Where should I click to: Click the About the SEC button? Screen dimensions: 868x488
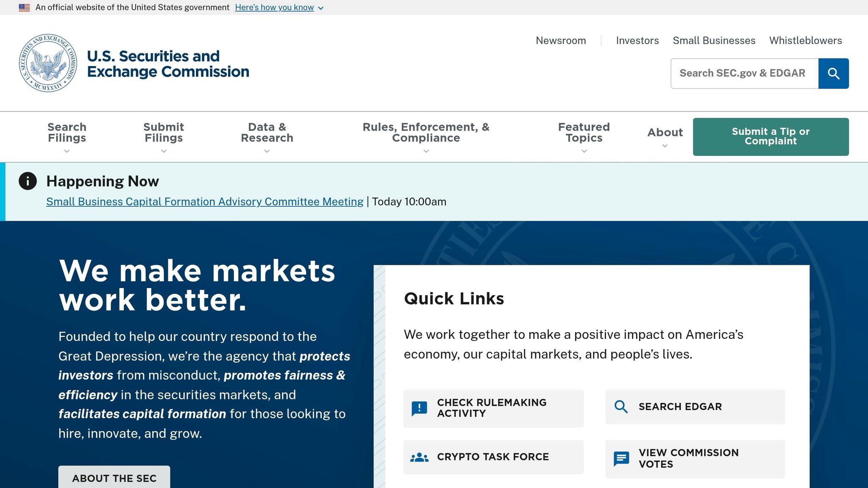[x=114, y=478]
